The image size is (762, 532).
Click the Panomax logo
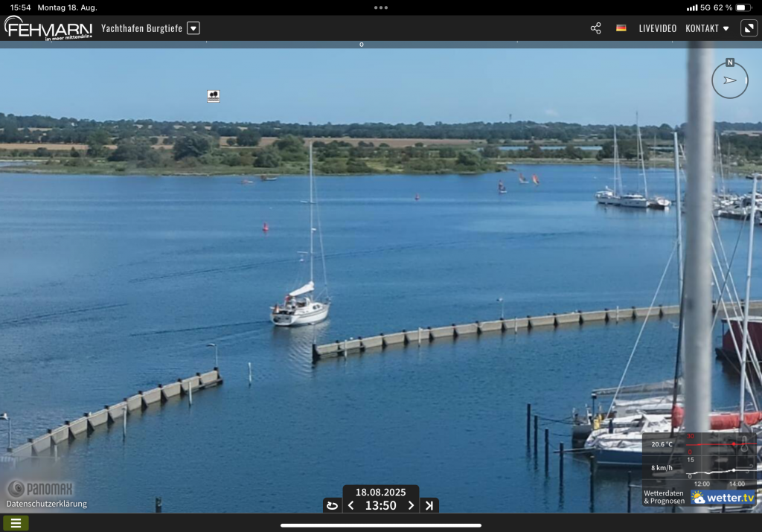click(x=41, y=488)
